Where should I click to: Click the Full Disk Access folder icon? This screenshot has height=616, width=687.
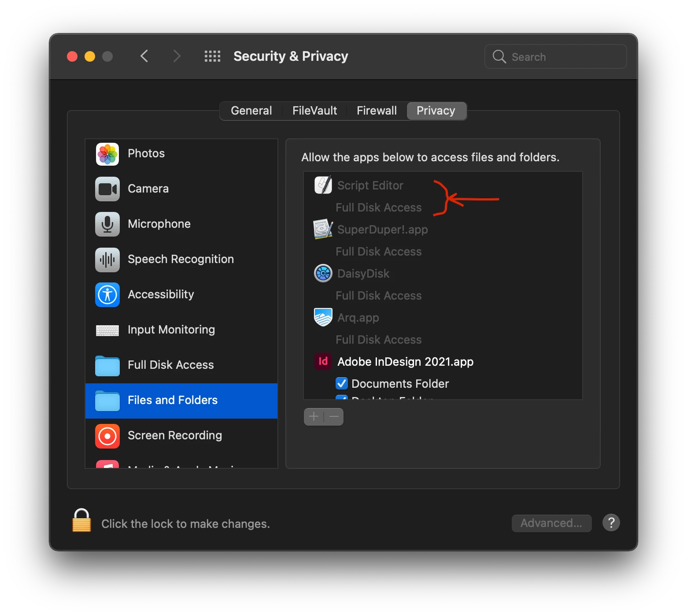click(x=107, y=366)
